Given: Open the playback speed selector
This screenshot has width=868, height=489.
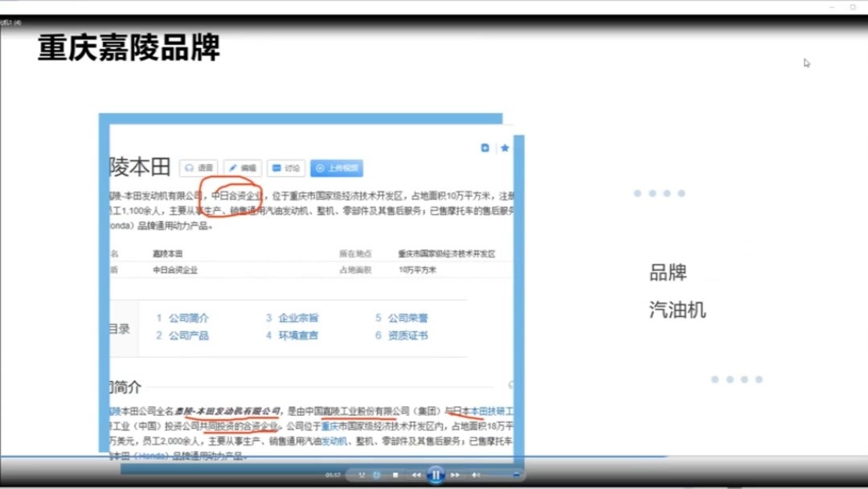Looking at the screenshot, I should pyautogui.click(x=362, y=475).
